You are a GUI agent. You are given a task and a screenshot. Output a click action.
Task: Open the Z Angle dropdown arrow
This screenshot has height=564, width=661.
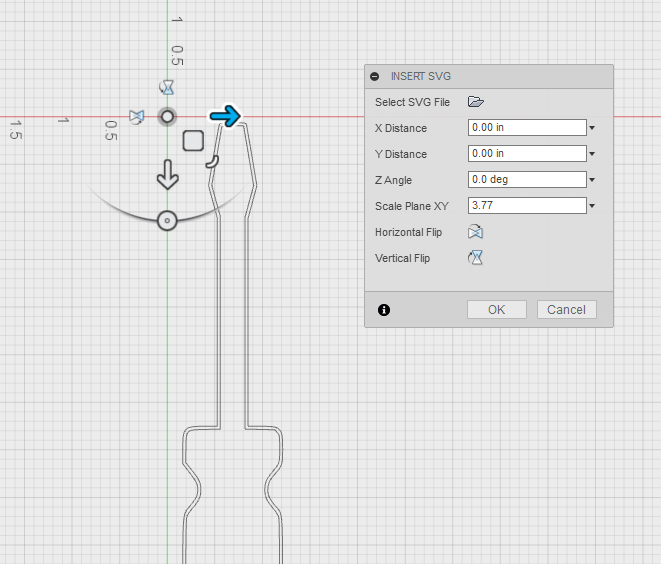point(592,180)
